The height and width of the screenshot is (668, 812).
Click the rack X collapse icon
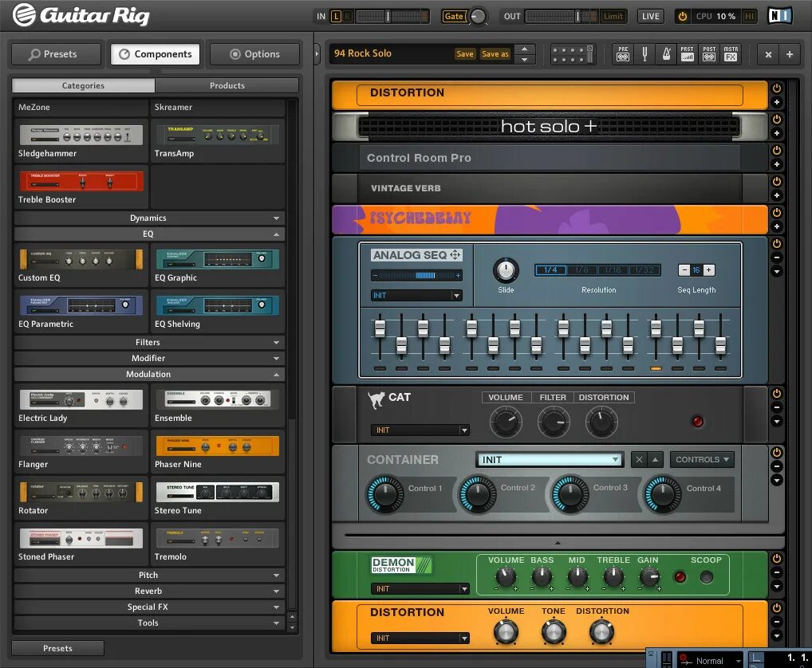(x=768, y=54)
